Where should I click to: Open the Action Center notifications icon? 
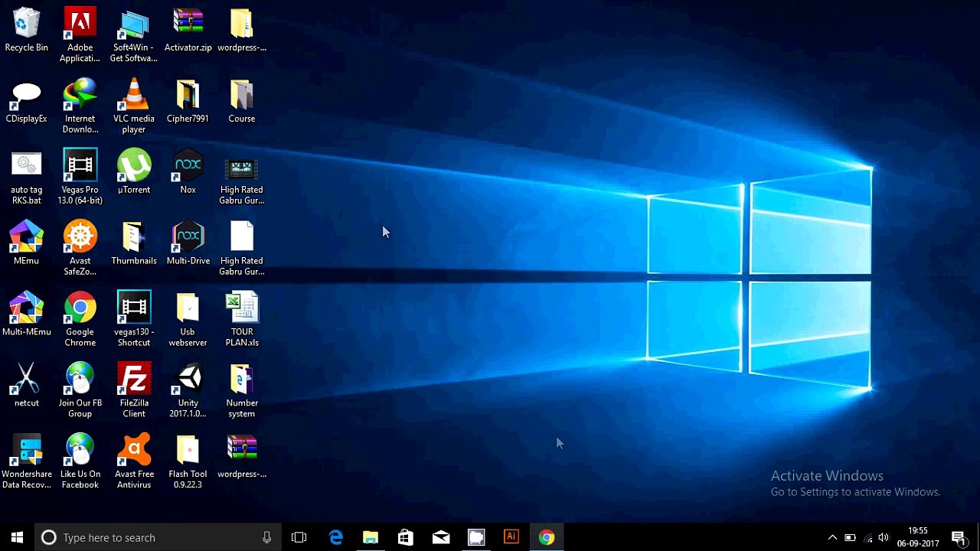point(959,537)
